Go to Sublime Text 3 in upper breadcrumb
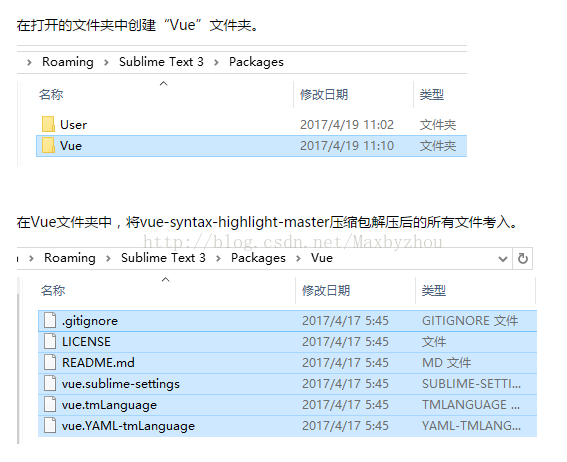567x462 pixels. [x=161, y=62]
